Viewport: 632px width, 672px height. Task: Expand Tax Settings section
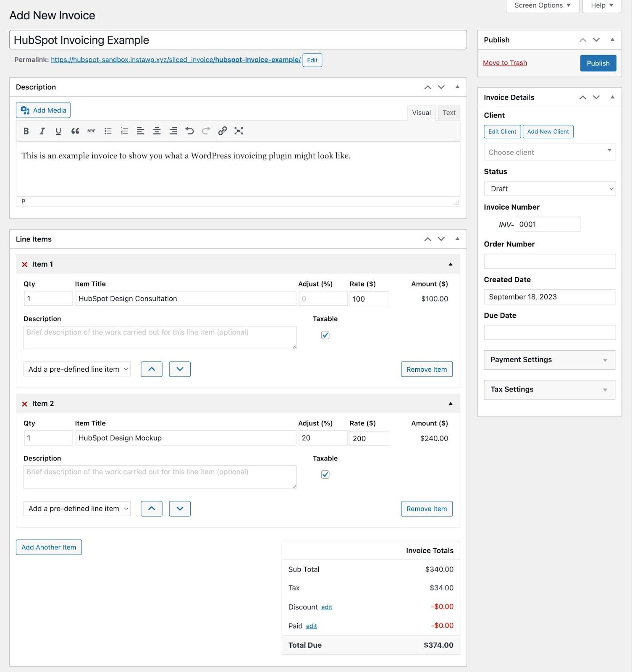[x=550, y=390]
